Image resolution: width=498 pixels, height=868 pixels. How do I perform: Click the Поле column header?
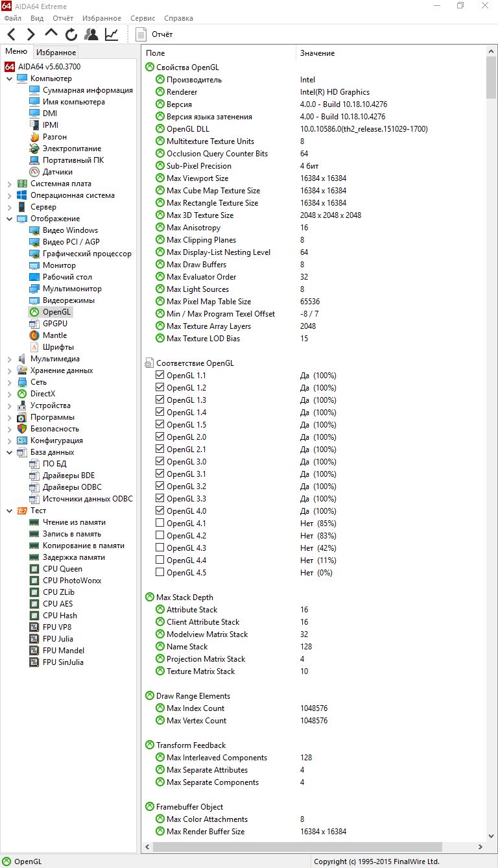point(219,53)
